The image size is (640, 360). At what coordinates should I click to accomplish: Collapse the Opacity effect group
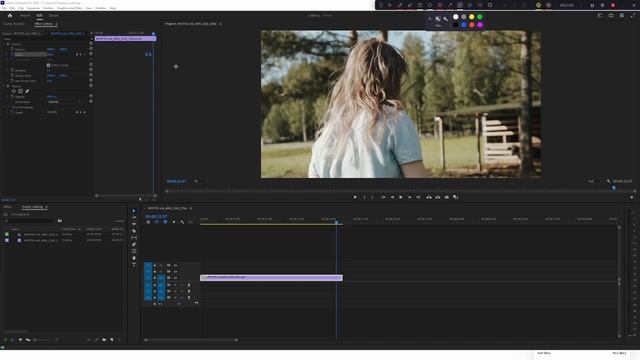point(4,86)
